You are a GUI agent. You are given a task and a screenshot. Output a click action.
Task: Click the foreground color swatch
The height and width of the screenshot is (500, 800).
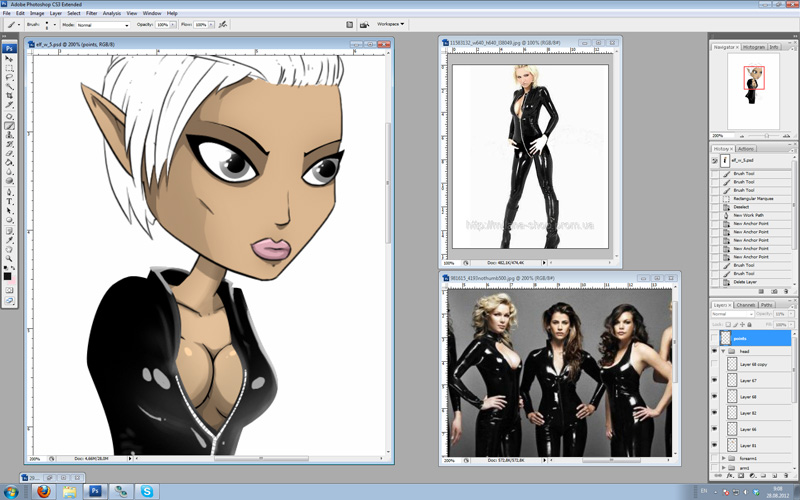pos(7,276)
